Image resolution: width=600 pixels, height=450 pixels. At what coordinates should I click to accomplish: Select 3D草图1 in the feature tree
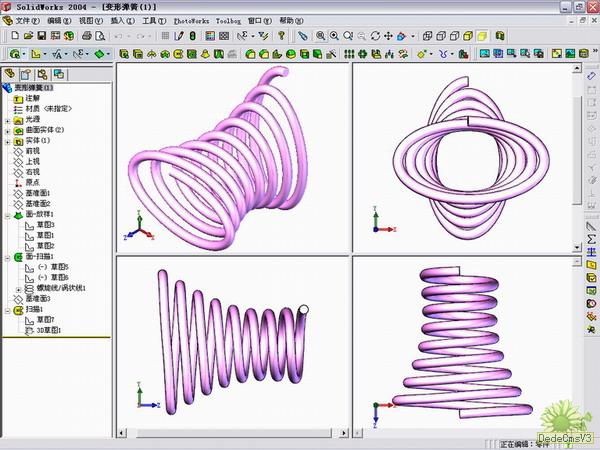pyautogui.click(x=48, y=330)
